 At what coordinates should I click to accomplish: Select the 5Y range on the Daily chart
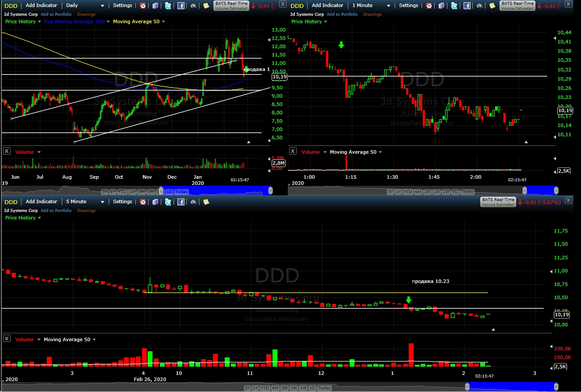click(x=105, y=192)
